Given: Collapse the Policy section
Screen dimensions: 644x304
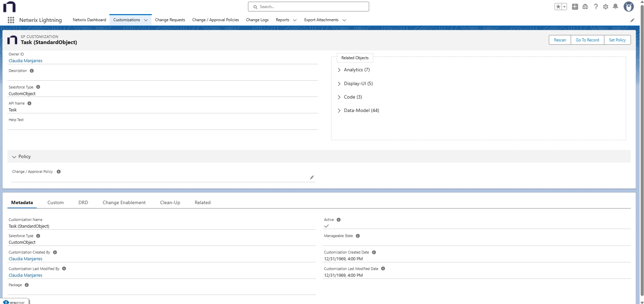Looking at the screenshot, I should [x=14, y=157].
